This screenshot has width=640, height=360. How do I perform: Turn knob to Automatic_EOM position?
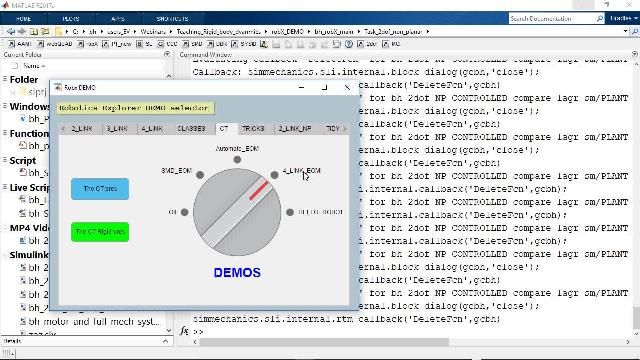(x=237, y=160)
